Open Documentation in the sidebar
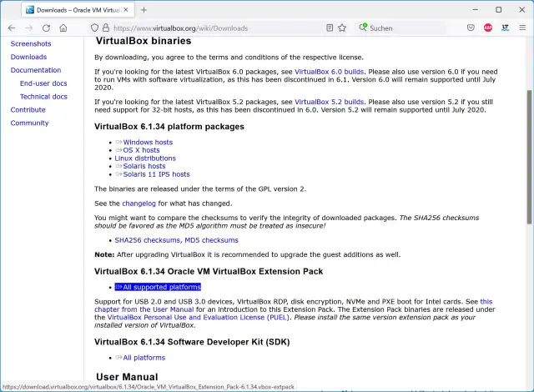The height and width of the screenshot is (392, 534). tap(36, 70)
